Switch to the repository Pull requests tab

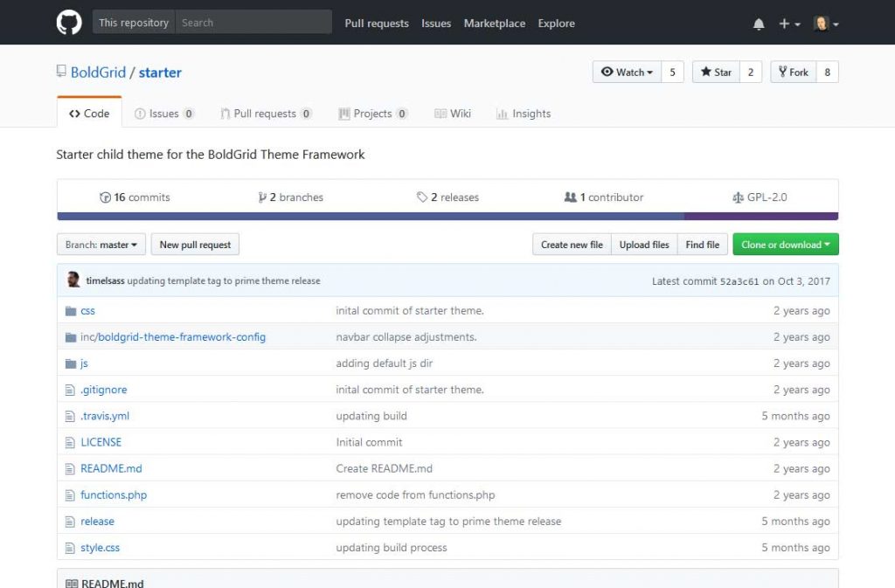click(x=266, y=114)
